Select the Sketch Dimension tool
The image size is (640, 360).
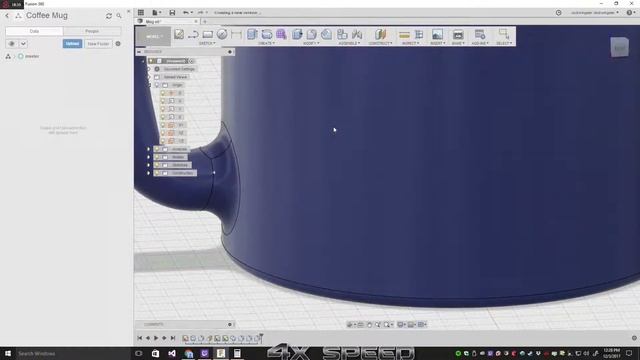pos(236,34)
